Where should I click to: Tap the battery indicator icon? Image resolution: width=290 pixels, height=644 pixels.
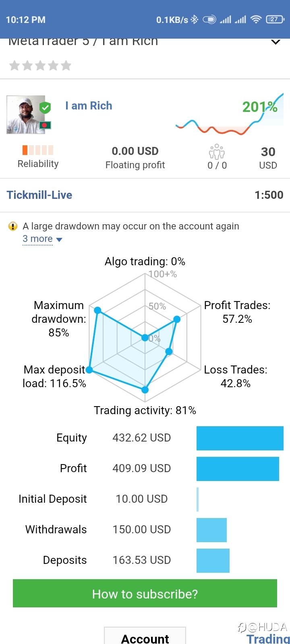click(275, 19)
